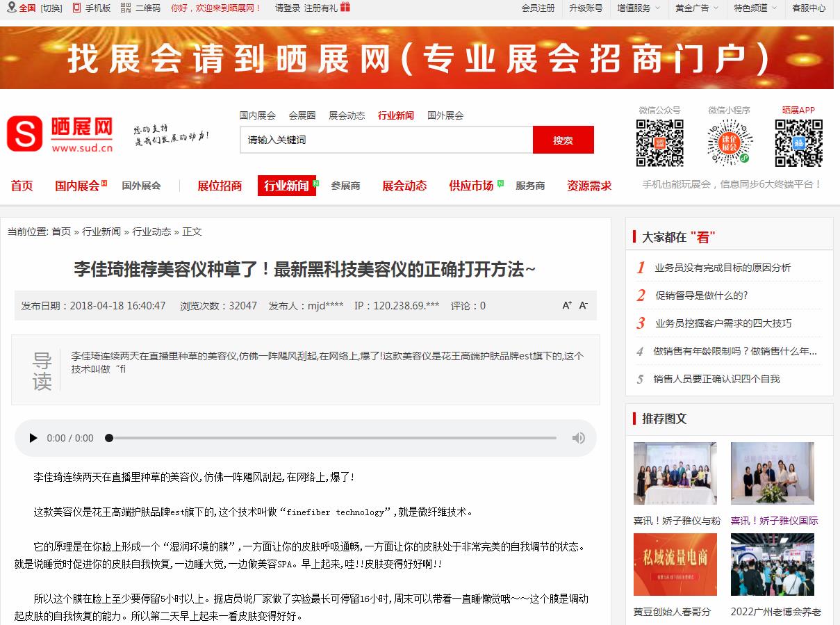Open 国内展会 in main navigation

click(77, 186)
